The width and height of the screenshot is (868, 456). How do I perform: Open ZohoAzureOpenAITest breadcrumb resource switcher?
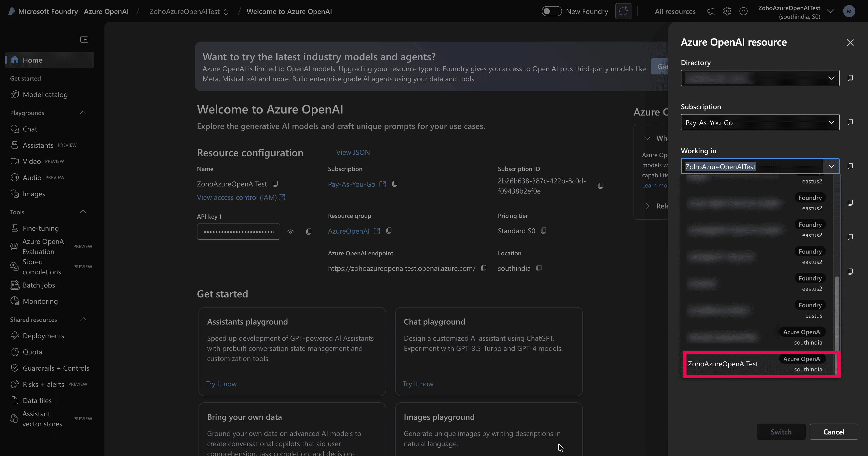189,11
